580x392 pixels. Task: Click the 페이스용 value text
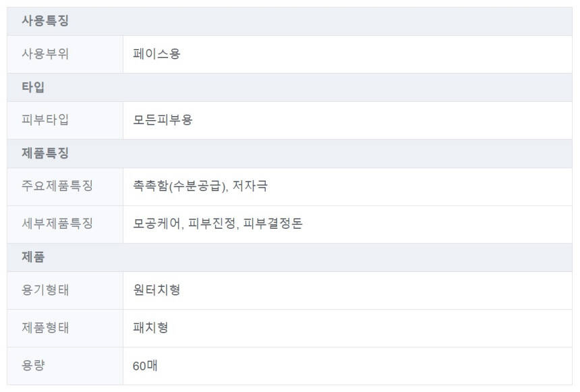click(156, 54)
